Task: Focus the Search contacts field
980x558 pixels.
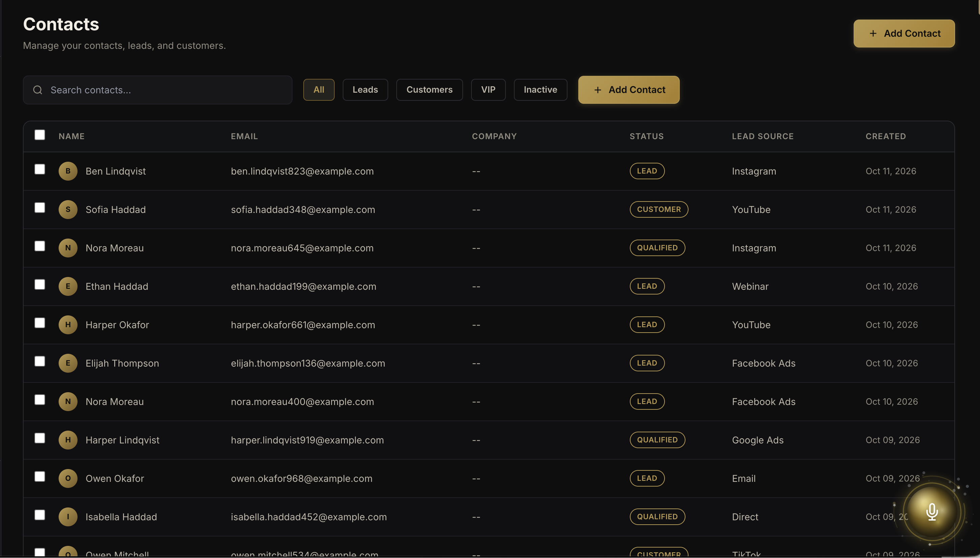Action: tap(157, 90)
